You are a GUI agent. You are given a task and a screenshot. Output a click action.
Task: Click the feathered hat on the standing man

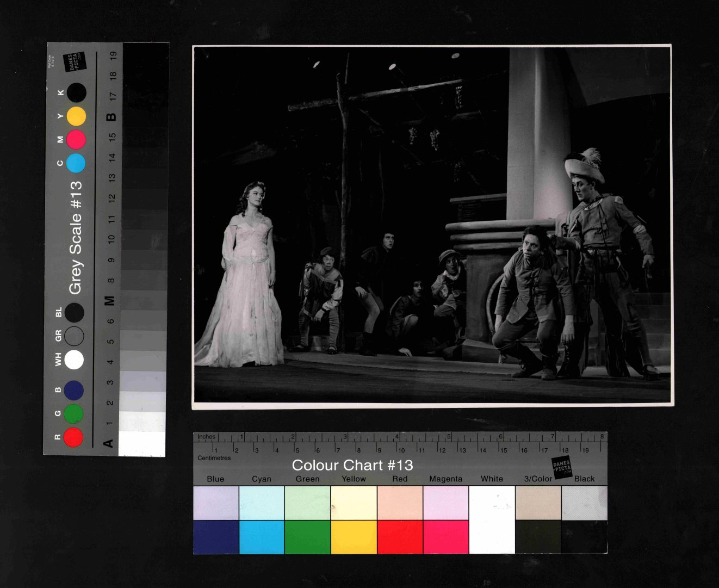point(585,166)
